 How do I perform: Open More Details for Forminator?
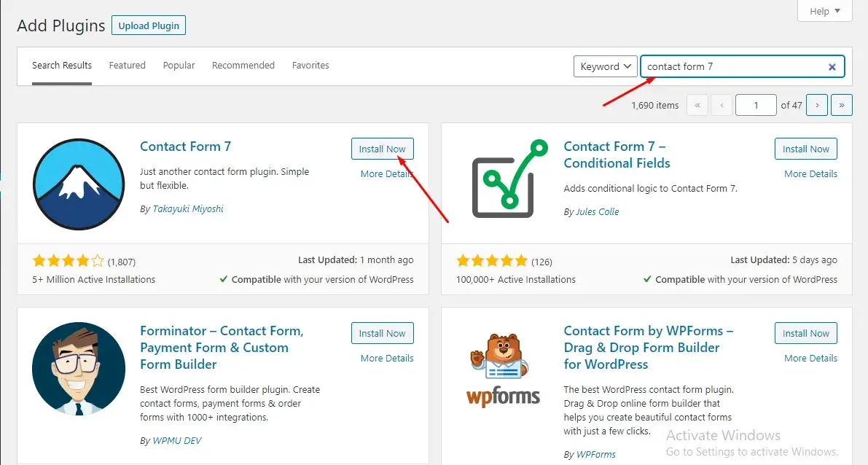(387, 359)
